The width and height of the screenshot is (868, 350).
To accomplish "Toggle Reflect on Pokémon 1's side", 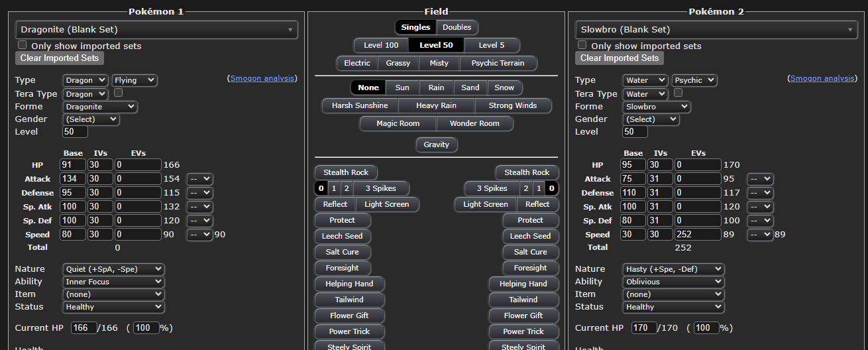I will pos(335,204).
